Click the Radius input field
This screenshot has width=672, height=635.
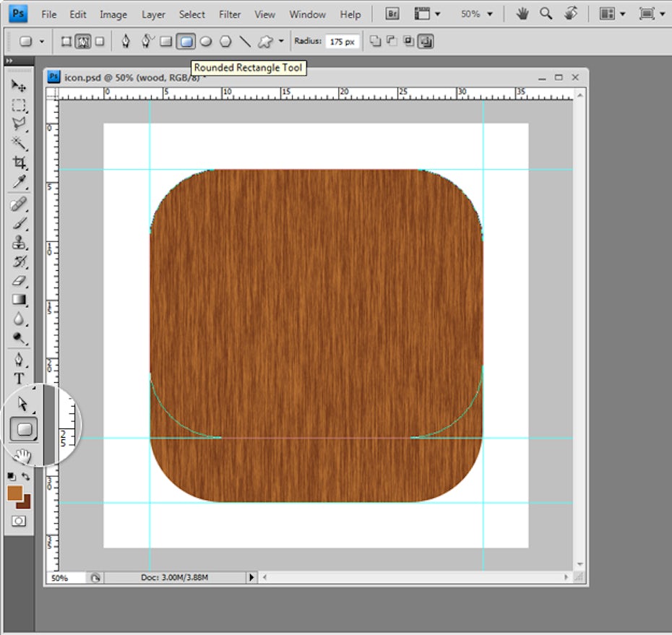(x=341, y=42)
